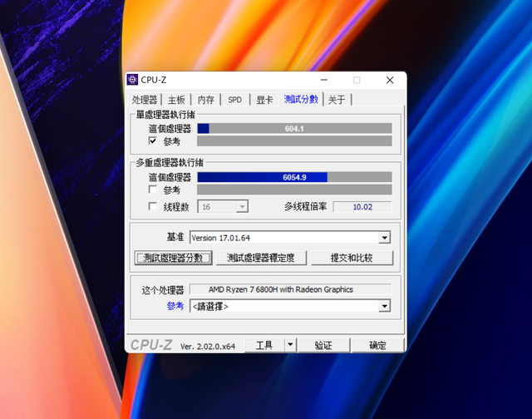Click the AMD Ryzen 7 6800H name field

290,289
